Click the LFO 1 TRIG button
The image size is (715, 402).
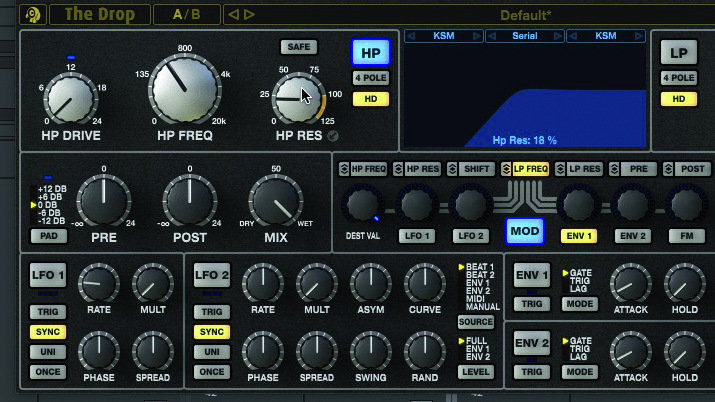point(48,312)
